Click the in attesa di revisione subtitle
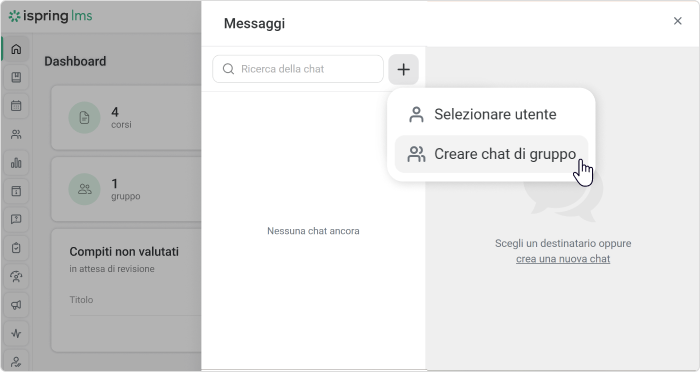This screenshot has height=372, width=700. click(x=112, y=269)
